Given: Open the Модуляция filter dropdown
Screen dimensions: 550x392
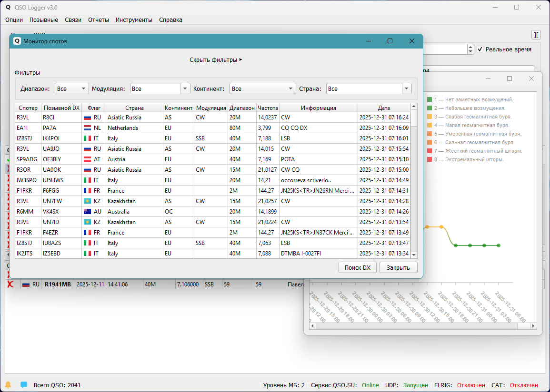Looking at the screenshot, I should coord(160,89).
